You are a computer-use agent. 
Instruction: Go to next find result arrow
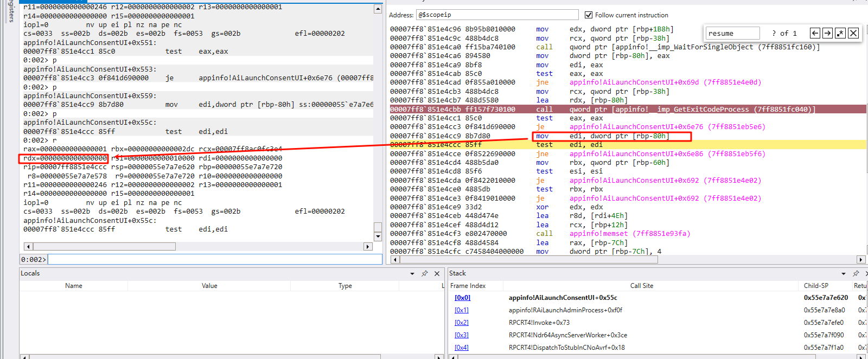tap(827, 33)
